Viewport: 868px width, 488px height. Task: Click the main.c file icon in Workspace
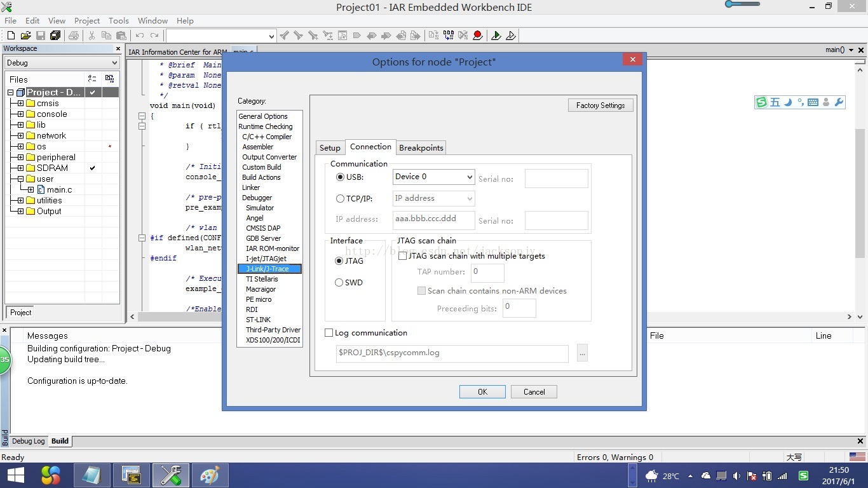pyautogui.click(x=41, y=189)
